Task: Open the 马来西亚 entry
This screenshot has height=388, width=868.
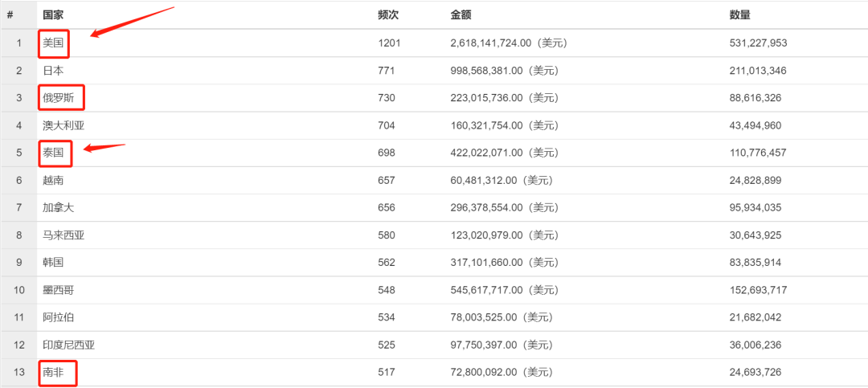Action: click(63, 235)
